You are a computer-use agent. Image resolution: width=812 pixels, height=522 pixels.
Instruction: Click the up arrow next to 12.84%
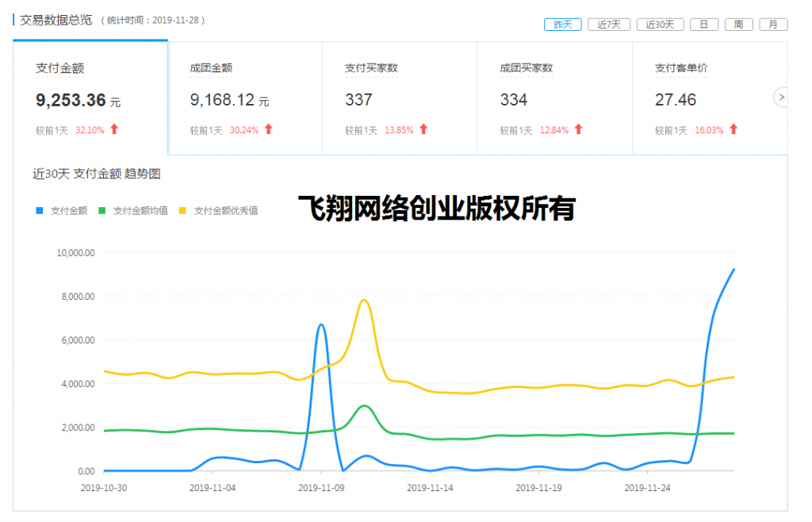[576, 128]
